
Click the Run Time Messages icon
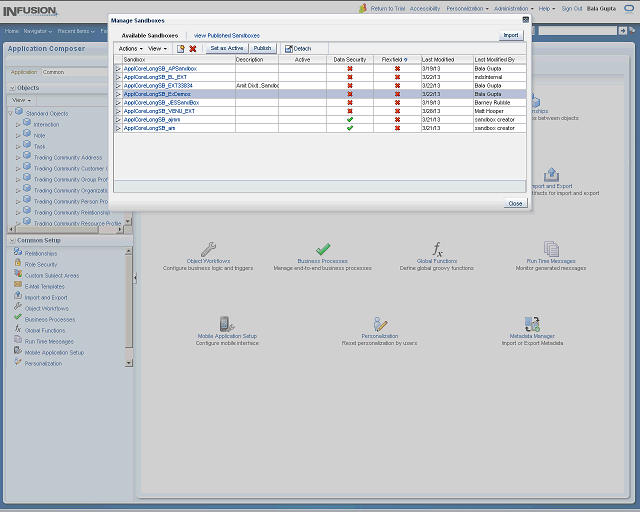[x=551, y=248]
